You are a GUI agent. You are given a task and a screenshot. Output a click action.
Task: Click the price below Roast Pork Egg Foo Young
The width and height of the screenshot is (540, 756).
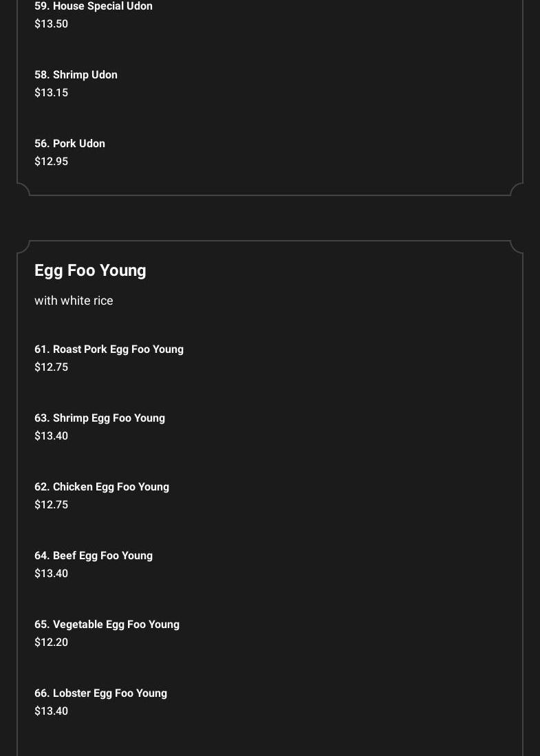(x=52, y=367)
